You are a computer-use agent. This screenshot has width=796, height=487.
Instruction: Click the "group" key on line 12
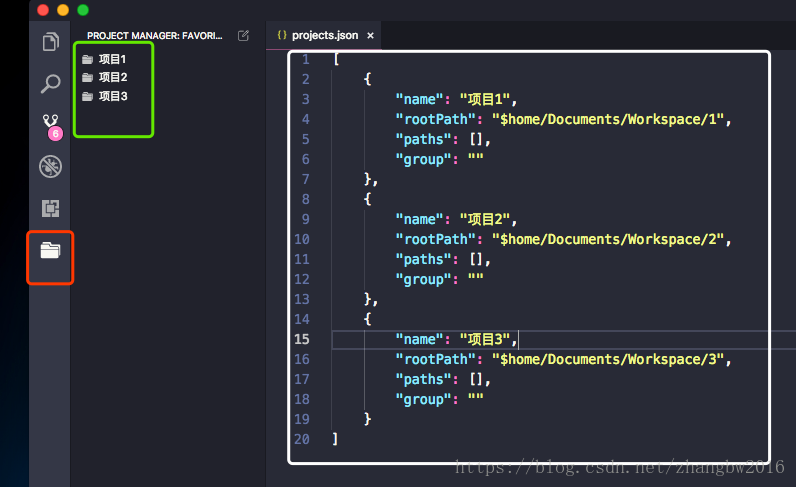pos(423,279)
